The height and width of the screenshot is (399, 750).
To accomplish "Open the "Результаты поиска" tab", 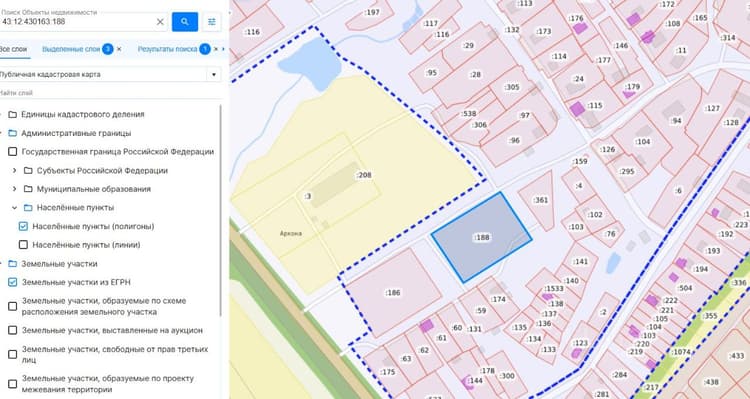I will 167,49.
